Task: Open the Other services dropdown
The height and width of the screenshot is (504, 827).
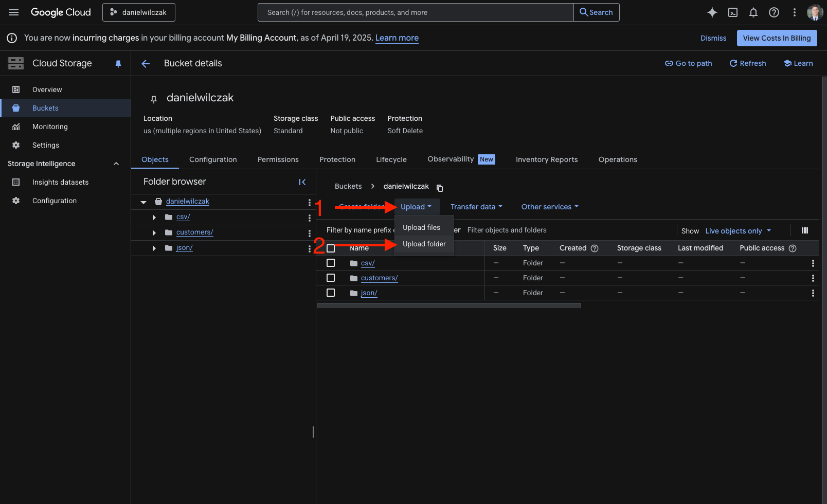Action: click(550, 207)
